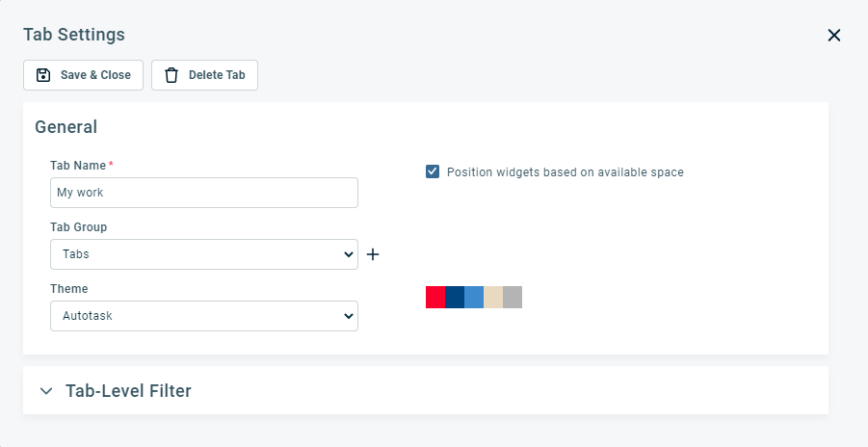Click into the Tab Name field
The width and height of the screenshot is (868, 447).
click(x=204, y=193)
